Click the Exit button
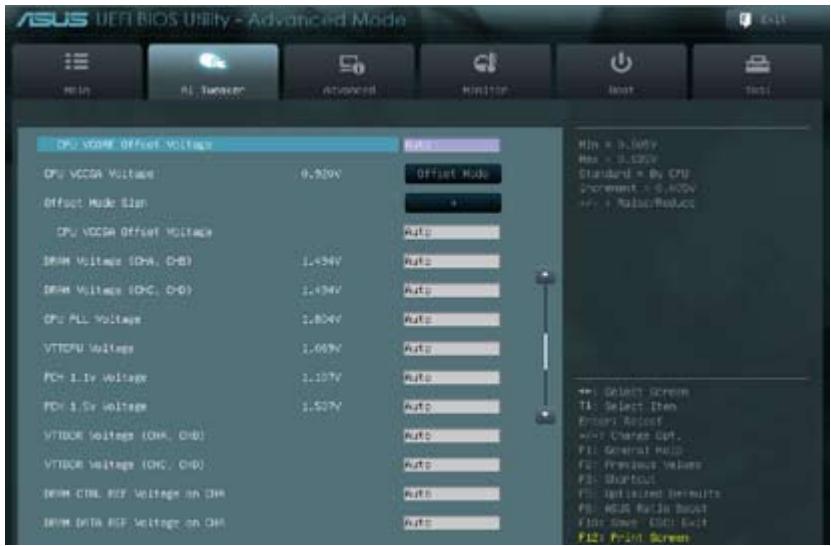The image size is (831, 546). pos(763,20)
